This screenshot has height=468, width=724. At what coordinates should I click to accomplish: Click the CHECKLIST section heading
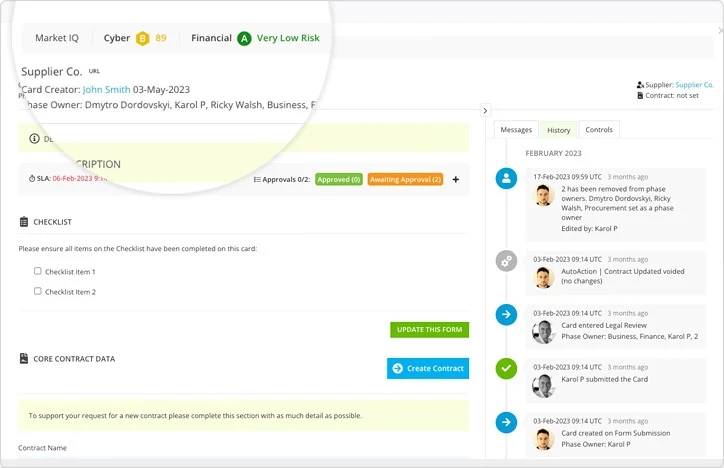point(52,222)
